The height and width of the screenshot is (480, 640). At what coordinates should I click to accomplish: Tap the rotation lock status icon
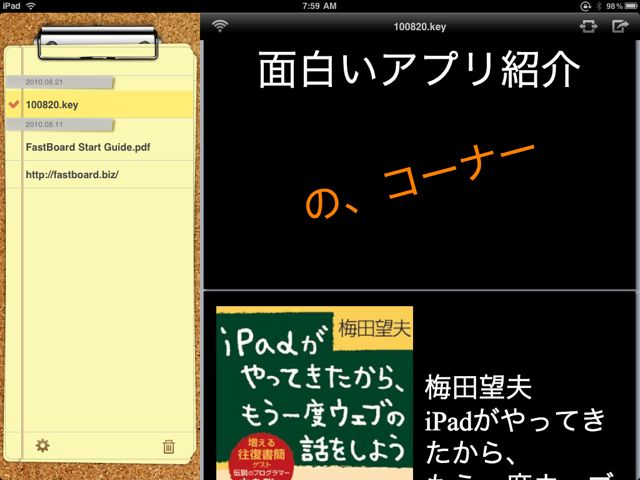pyautogui.click(x=585, y=6)
